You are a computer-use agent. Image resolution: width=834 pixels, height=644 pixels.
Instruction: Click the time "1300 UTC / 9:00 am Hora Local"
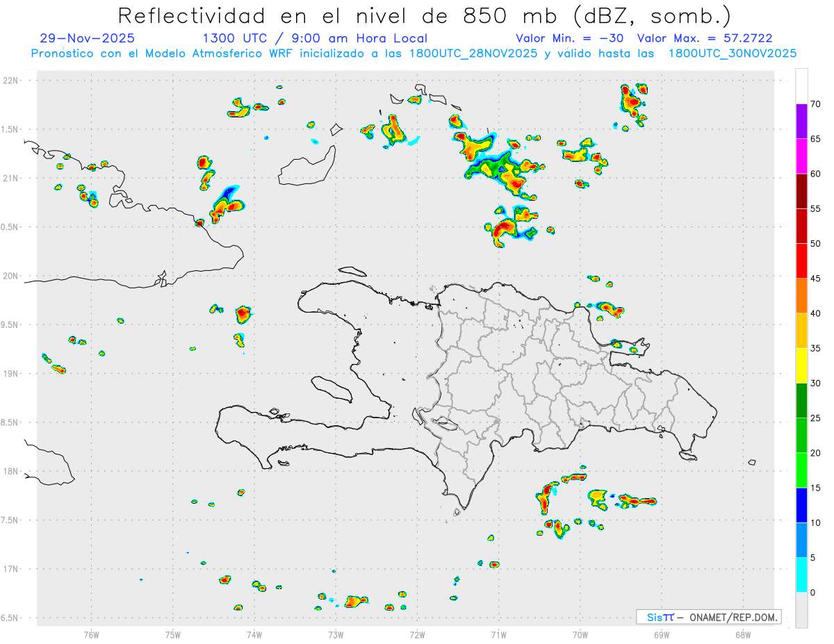[315, 38]
